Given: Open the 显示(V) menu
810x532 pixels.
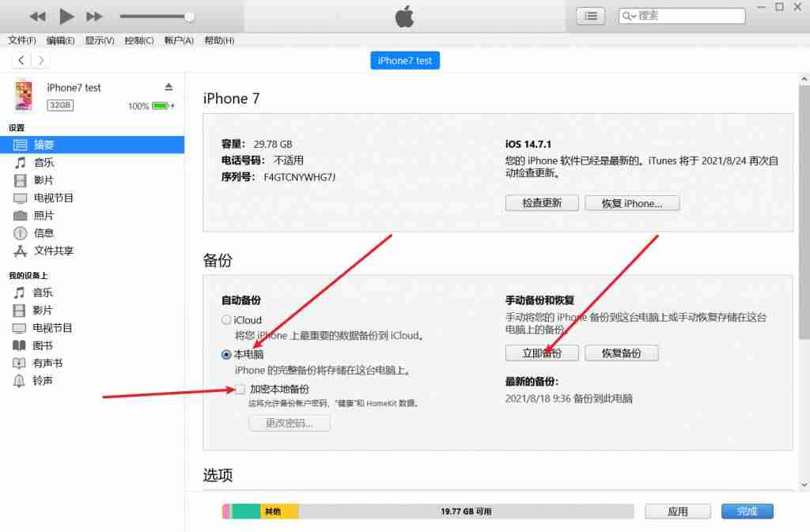Looking at the screenshot, I should pyautogui.click(x=100, y=40).
